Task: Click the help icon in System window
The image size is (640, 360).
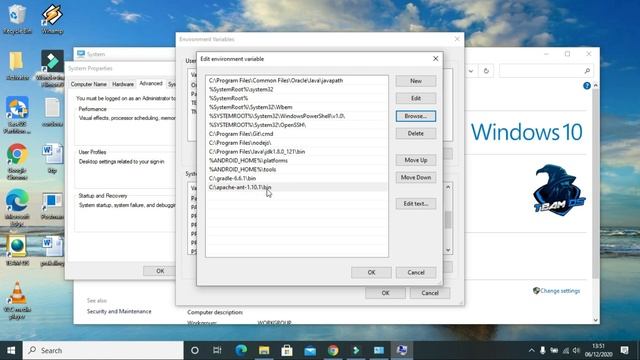Action: click(x=587, y=86)
